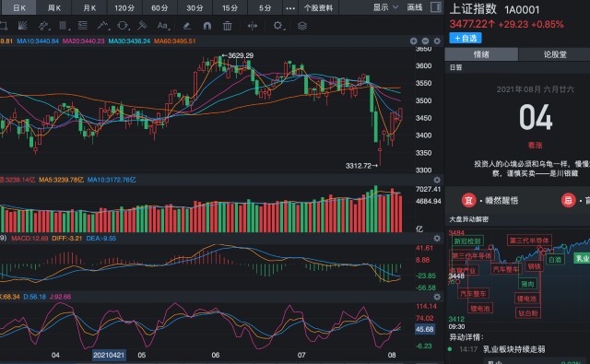This screenshot has width=590, height=364.
Task: Click the 45.68 KDJ value marker
Action: click(424, 329)
